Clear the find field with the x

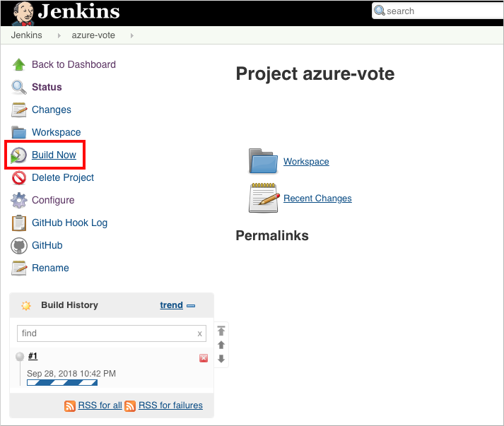click(x=199, y=333)
